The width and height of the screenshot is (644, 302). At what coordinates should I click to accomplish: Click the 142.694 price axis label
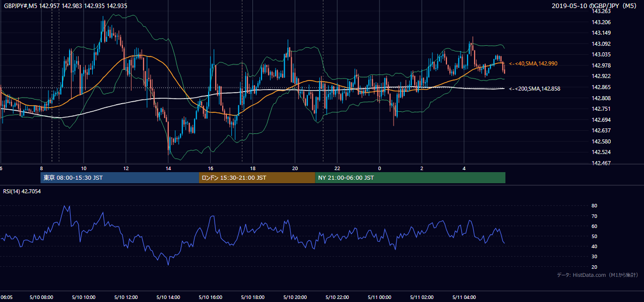(x=601, y=120)
